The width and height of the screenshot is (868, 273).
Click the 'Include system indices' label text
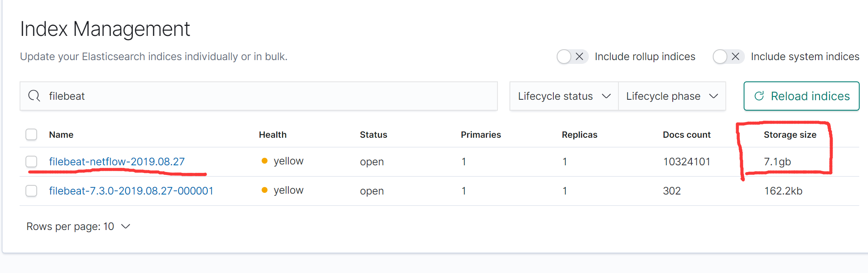click(805, 56)
